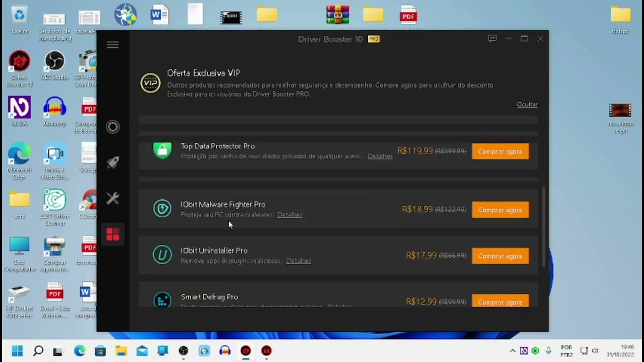Open File Explorer from taskbar
Screen dimensions: 644x362
tap(121, 351)
